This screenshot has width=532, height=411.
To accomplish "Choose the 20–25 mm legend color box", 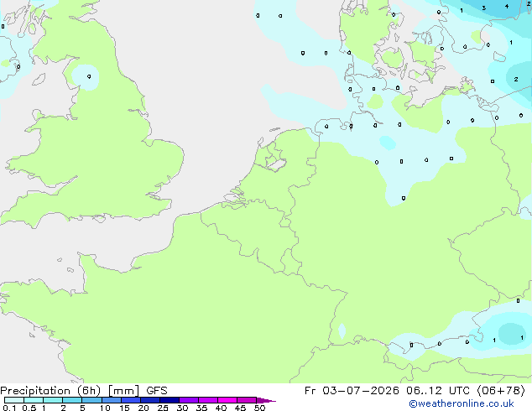I will (x=149, y=400).
